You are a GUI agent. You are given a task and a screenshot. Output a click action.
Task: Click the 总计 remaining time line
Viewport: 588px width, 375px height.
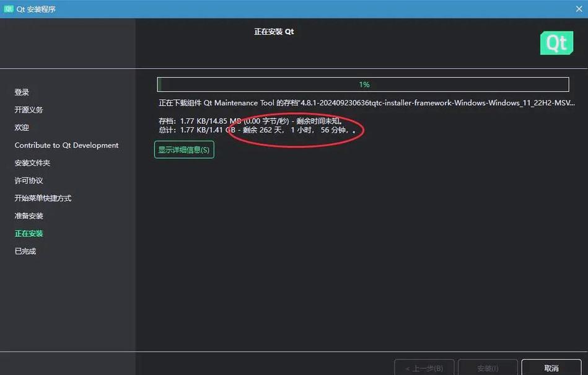[257, 130]
